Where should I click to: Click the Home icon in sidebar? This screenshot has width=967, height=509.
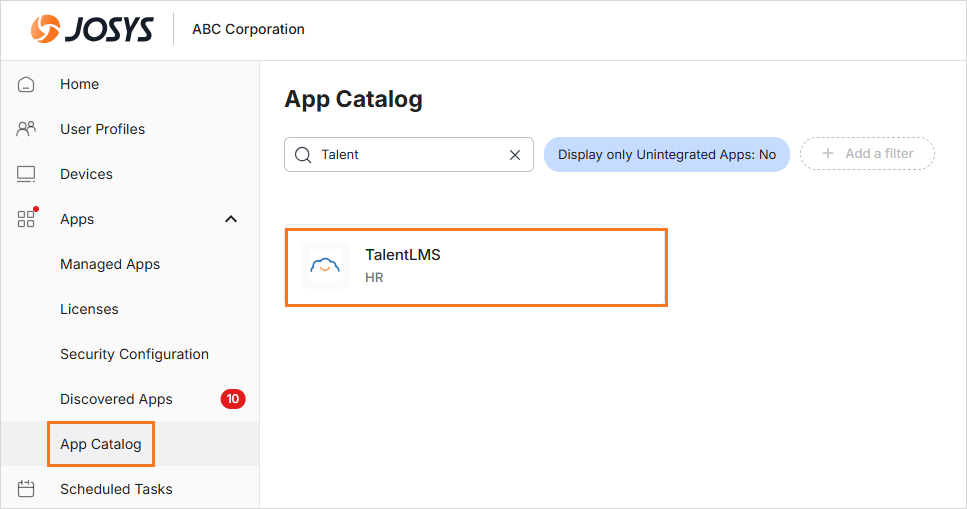[x=26, y=85]
